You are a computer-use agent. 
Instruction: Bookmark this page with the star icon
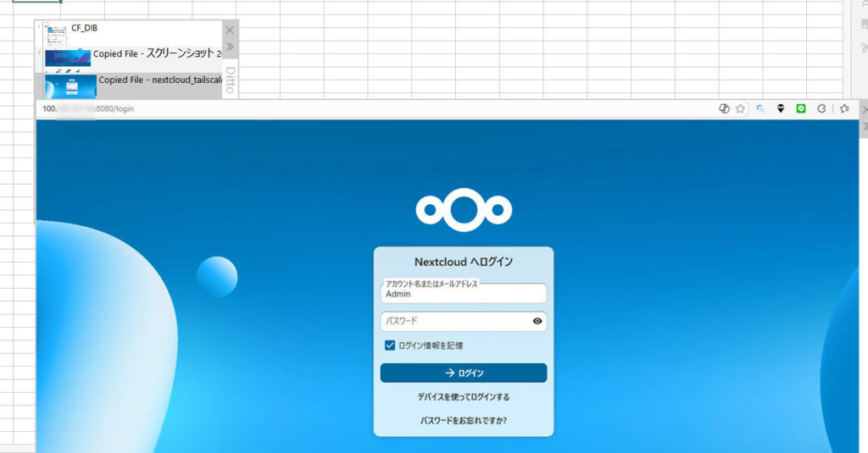(740, 108)
